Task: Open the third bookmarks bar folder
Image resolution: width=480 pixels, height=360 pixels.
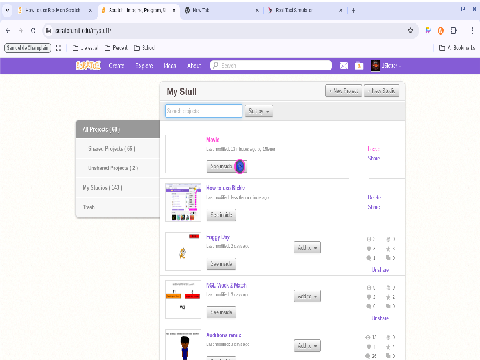Action: pos(144,48)
